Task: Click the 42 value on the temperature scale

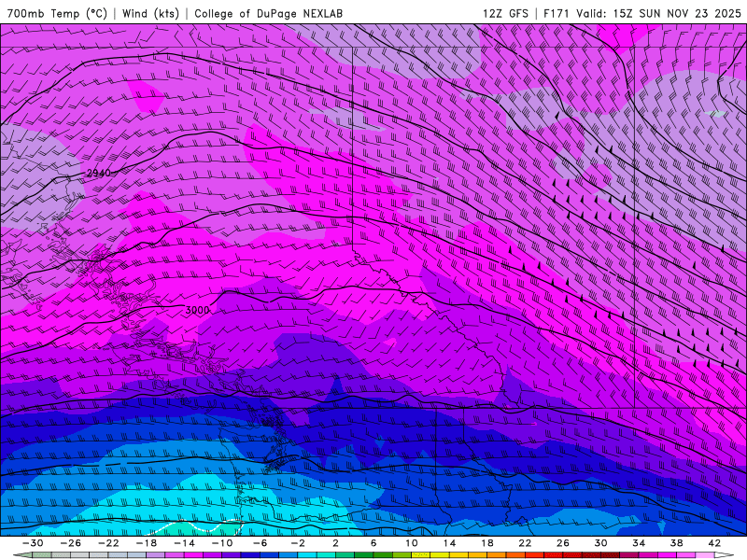Action: [714, 543]
